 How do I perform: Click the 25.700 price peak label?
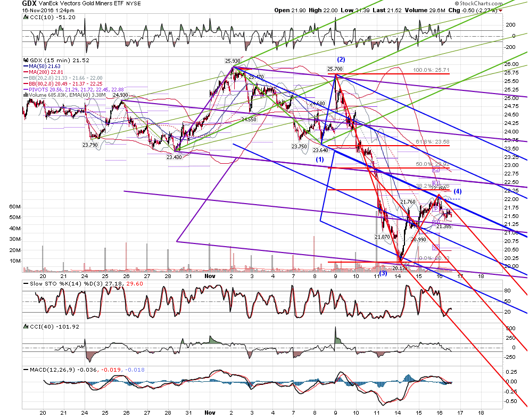coord(335,69)
